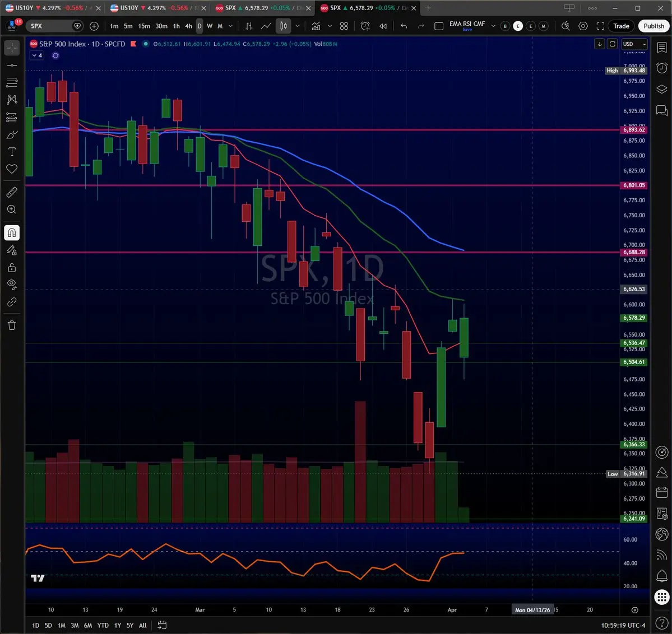672x634 pixels.
Task: Open the indicators menu
Action: [316, 26]
